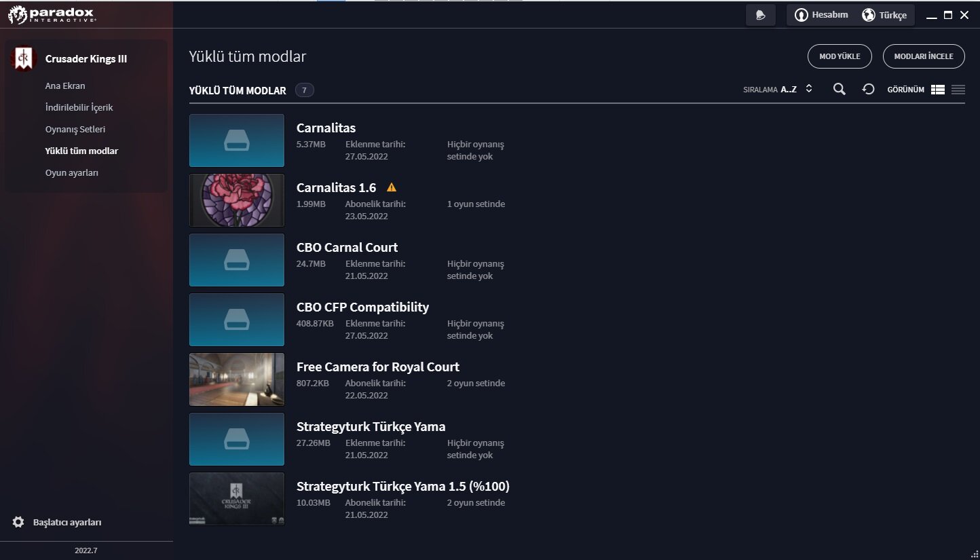Image resolution: width=980 pixels, height=560 pixels.
Task: Open the CBO Carnal Court mod title
Action: click(x=347, y=248)
